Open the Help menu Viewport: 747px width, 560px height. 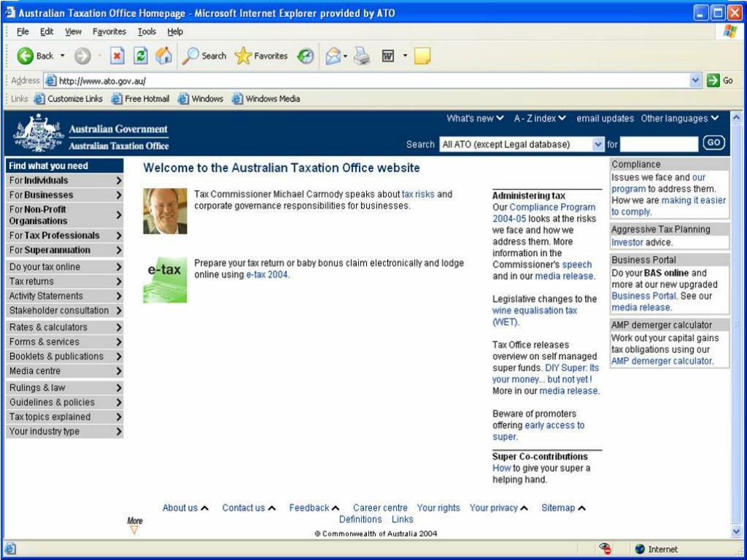pyautogui.click(x=175, y=31)
